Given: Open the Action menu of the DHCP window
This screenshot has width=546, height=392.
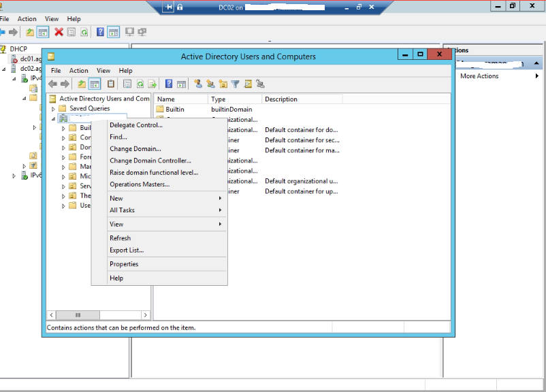Looking at the screenshot, I should (x=27, y=19).
